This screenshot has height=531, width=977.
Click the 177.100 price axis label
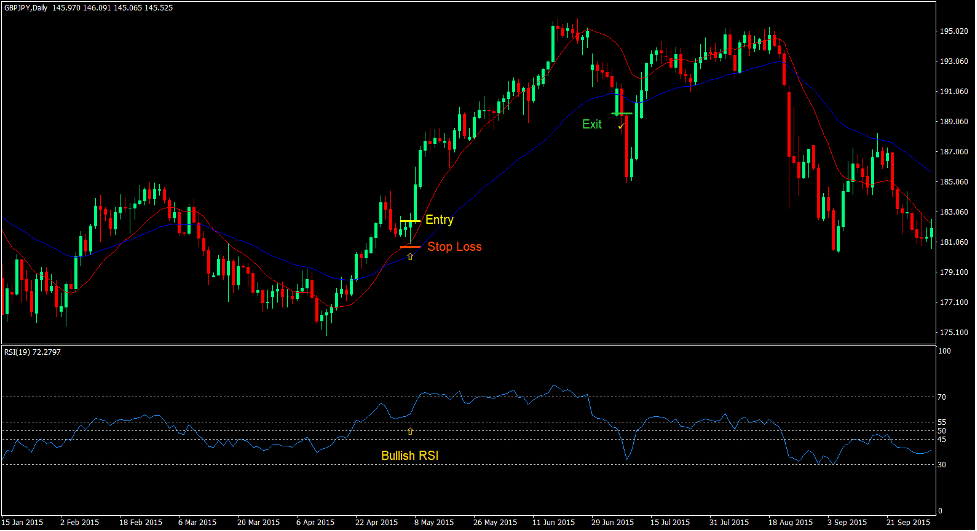[x=954, y=302]
